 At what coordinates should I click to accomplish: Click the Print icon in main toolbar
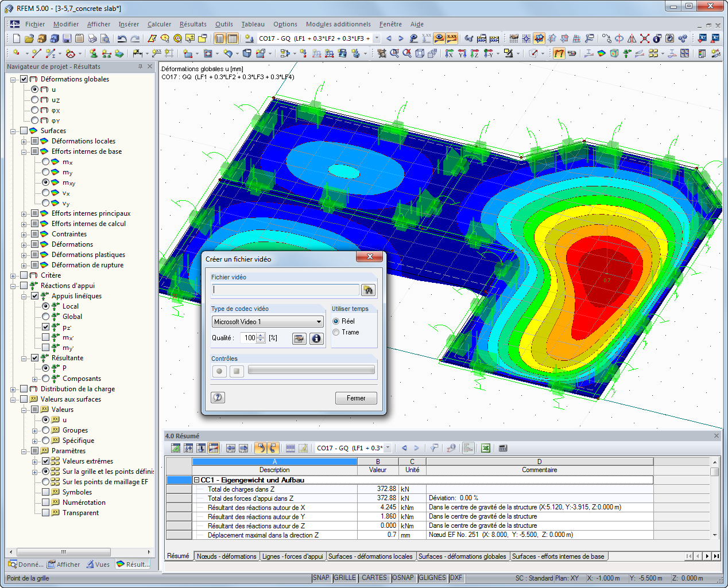click(x=92, y=38)
